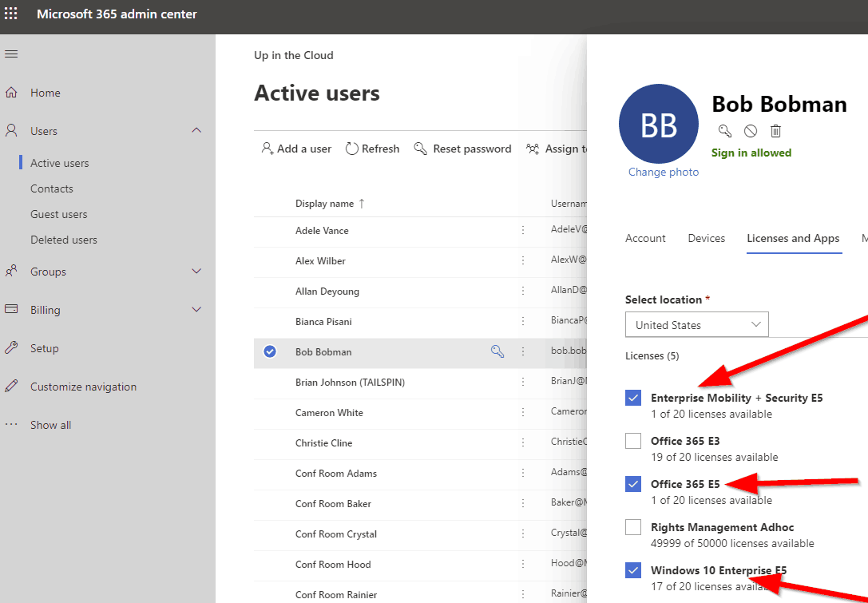Deselect the Bob Bobman row checkmark
Screen dimensions: 868x603
tap(270, 351)
